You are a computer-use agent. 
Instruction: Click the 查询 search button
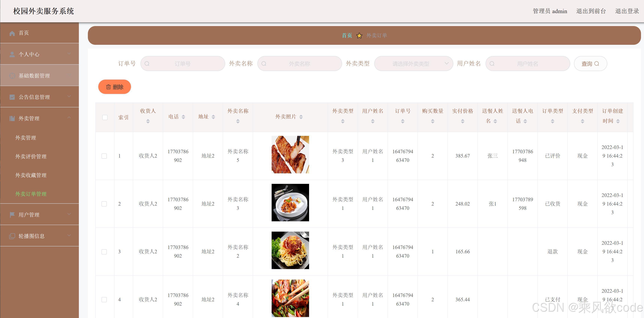tap(590, 64)
